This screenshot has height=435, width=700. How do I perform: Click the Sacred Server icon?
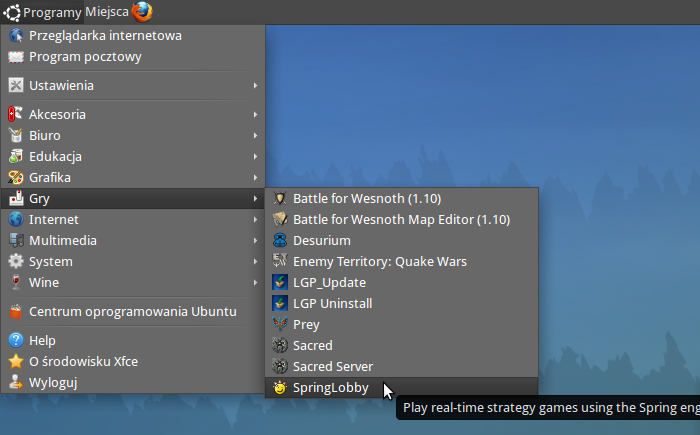[x=280, y=366]
